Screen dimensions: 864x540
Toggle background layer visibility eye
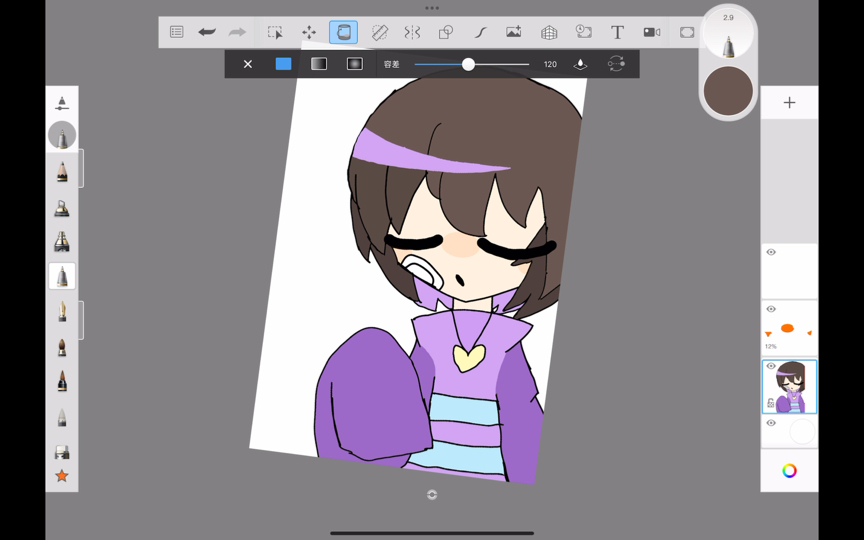point(771,423)
